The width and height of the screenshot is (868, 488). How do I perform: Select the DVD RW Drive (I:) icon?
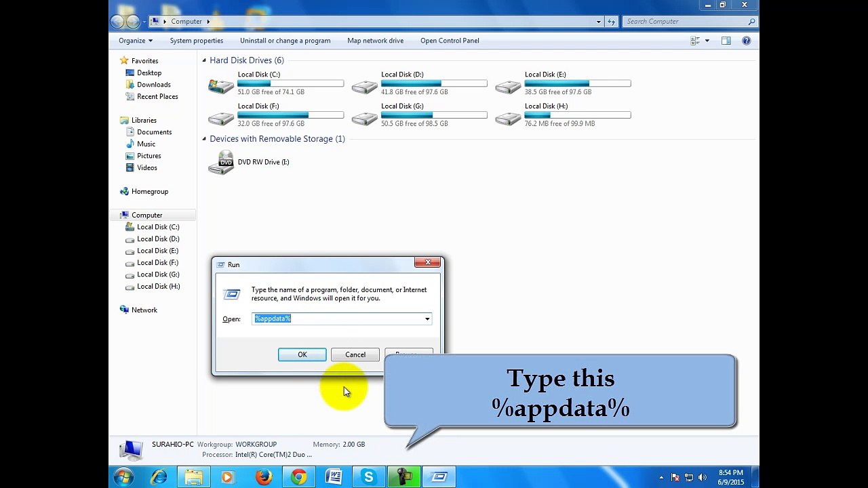221,163
